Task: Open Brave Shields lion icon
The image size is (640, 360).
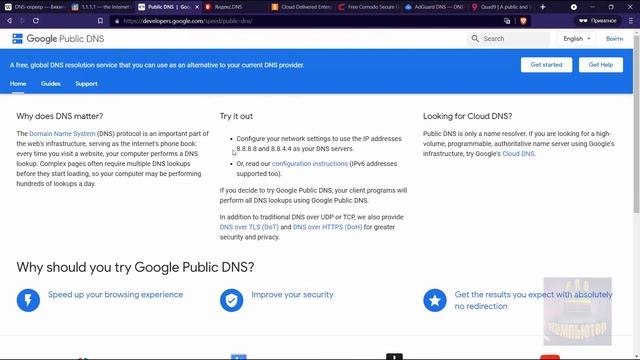Action: [x=523, y=21]
